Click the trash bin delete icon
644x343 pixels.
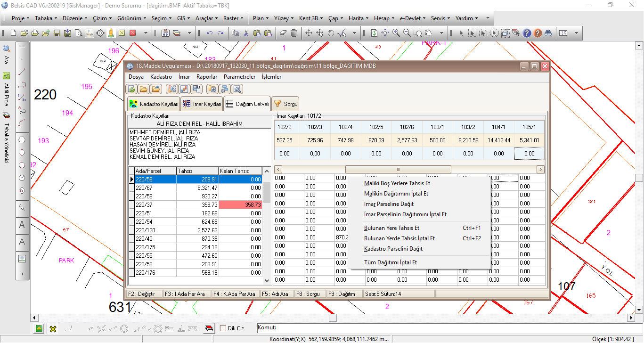(x=293, y=33)
